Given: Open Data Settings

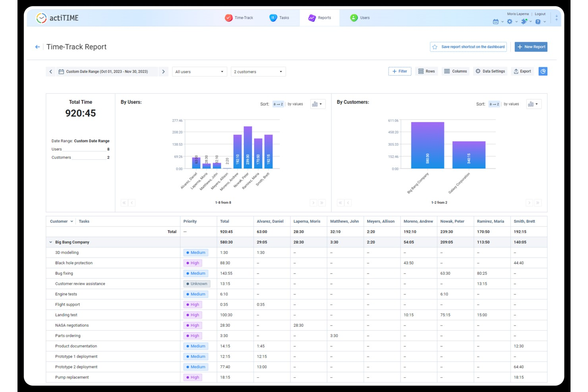Looking at the screenshot, I should point(490,71).
